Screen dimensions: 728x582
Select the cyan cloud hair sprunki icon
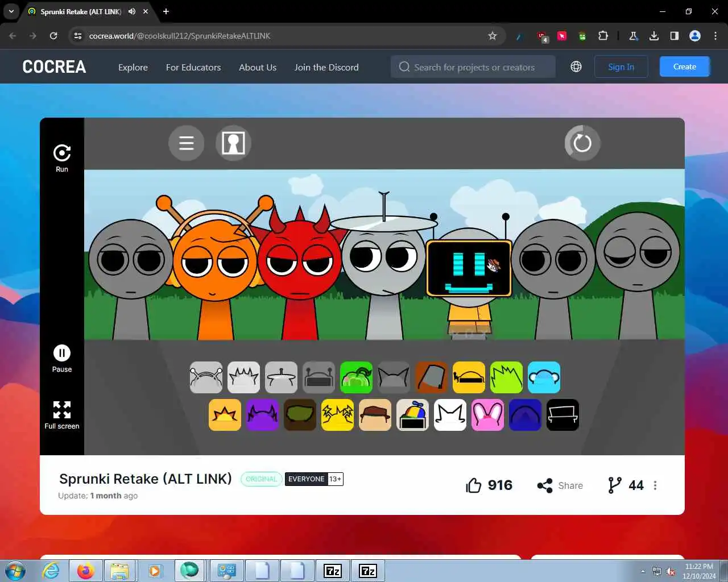(x=544, y=377)
